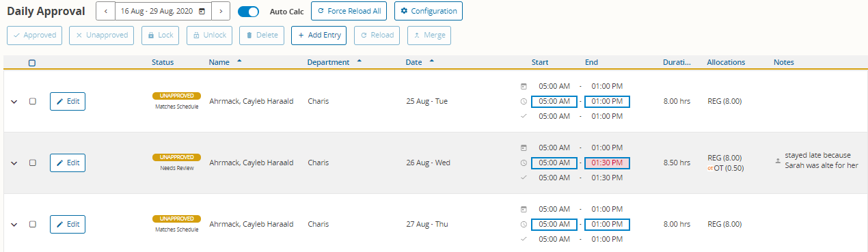
Task: Click 05:00 AM start field for 27 Aug
Action: pos(554,224)
